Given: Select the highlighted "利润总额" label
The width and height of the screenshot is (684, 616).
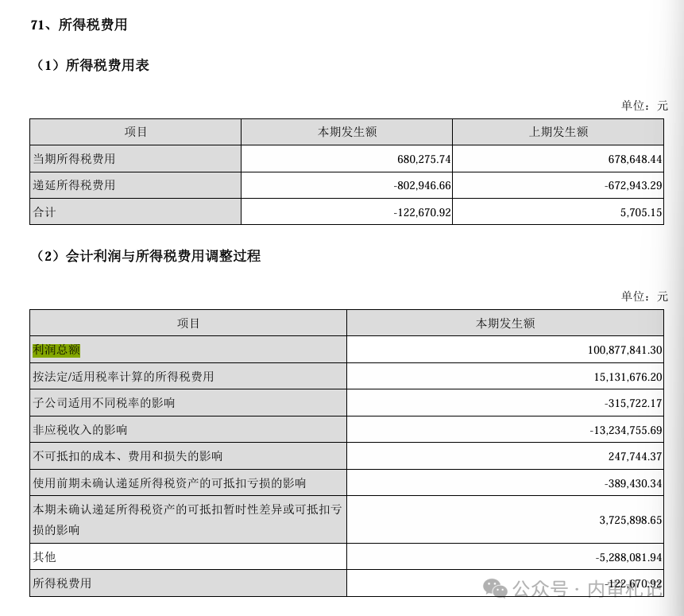Looking at the screenshot, I should [56, 351].
